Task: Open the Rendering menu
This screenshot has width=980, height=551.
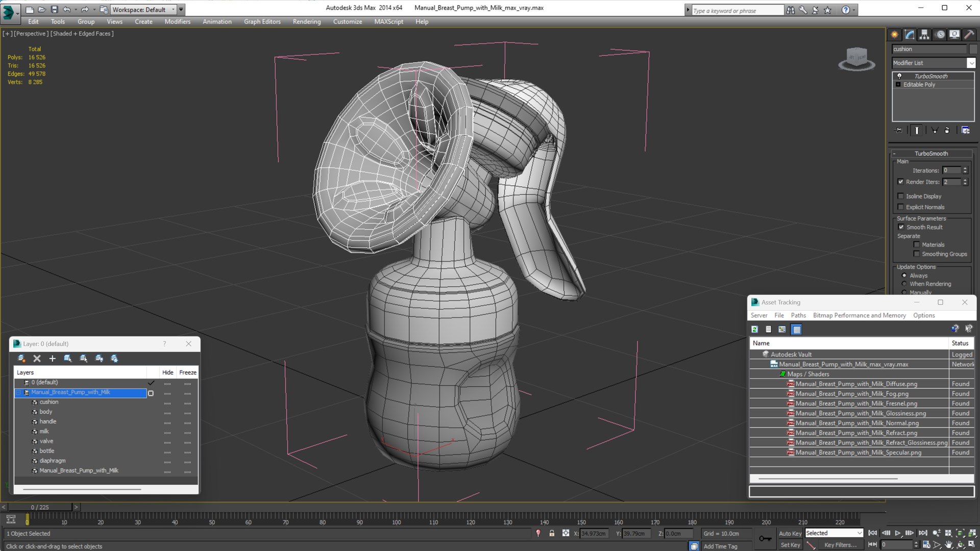Action: click(x=306, y=21)
